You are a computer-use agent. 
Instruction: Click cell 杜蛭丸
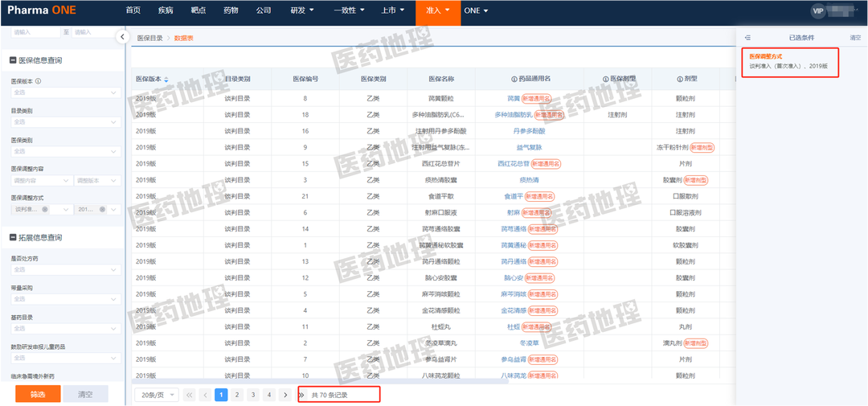[441, 327]
